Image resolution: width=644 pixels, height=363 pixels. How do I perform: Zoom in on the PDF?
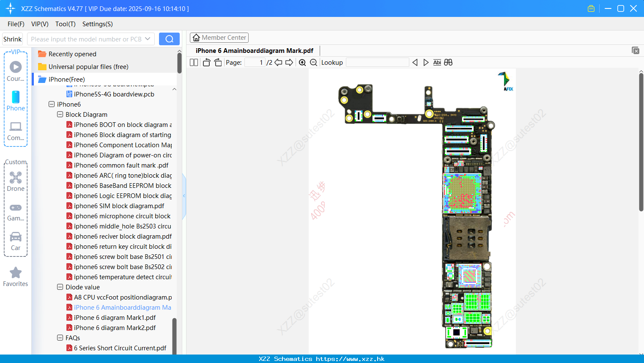pos(302,62)
